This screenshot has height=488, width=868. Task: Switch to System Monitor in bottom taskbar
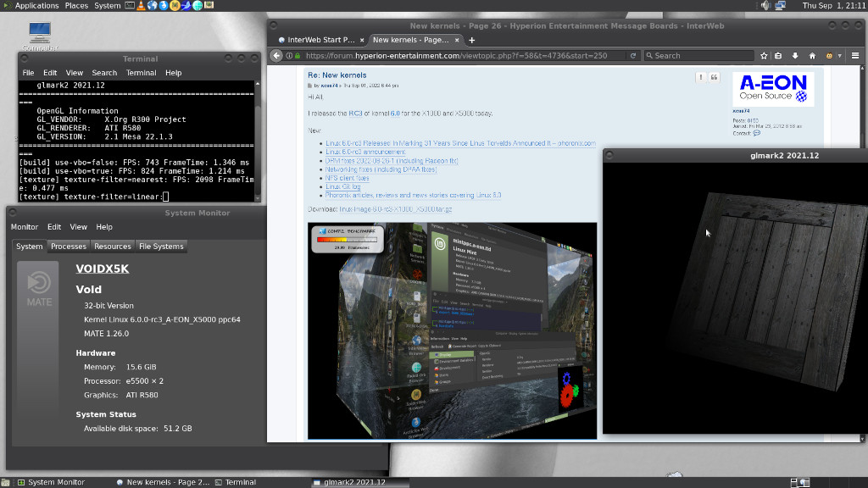click(51, 482)
